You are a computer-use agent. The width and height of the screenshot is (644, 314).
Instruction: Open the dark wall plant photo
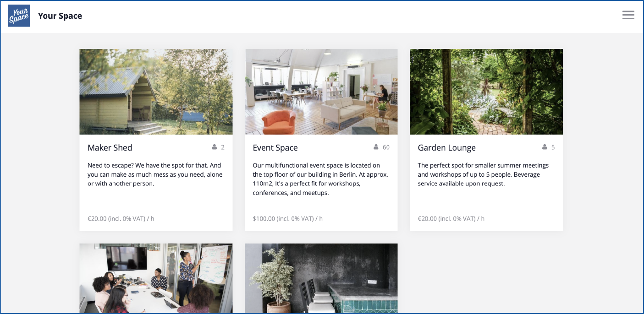point(321,278)
